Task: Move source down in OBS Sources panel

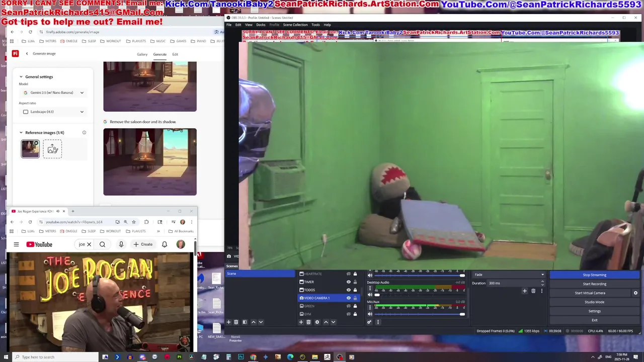Action: pyautogui.click(x=333, y=322)
